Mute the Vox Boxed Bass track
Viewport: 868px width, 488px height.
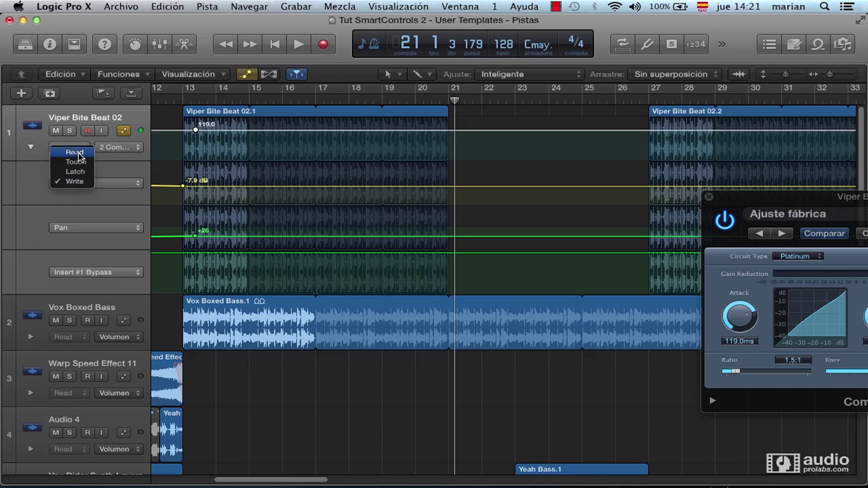[56, 320]
